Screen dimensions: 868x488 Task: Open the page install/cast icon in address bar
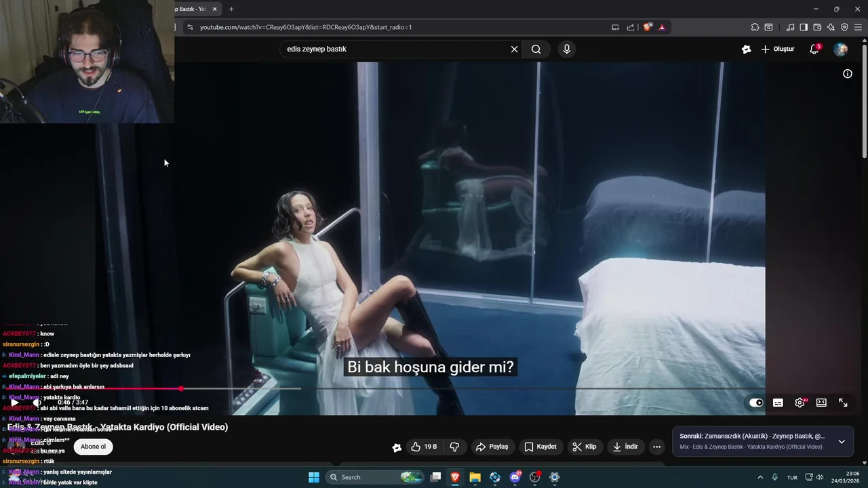[615, 27]
